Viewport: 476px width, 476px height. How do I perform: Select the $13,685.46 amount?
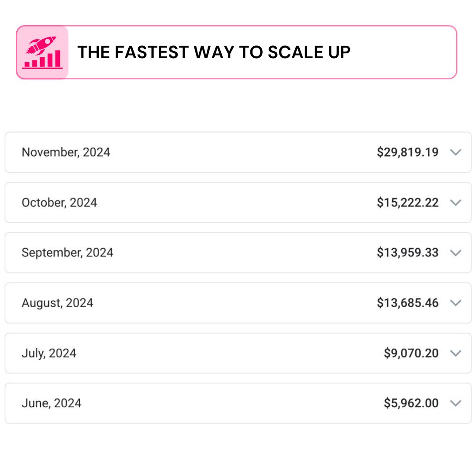tap(408, 303)
